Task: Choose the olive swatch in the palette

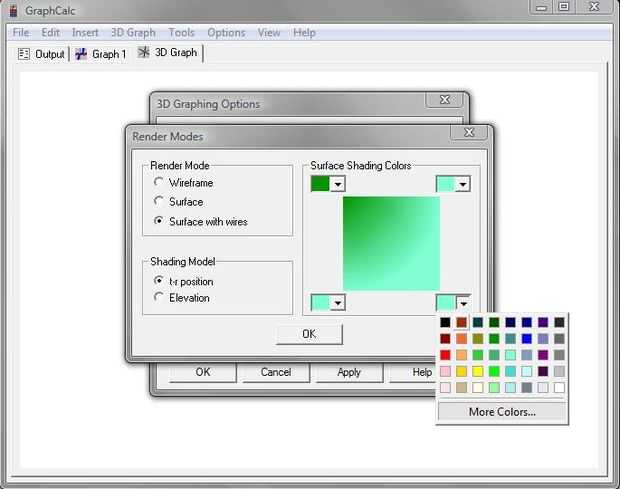Action: [x=478, y=339]
